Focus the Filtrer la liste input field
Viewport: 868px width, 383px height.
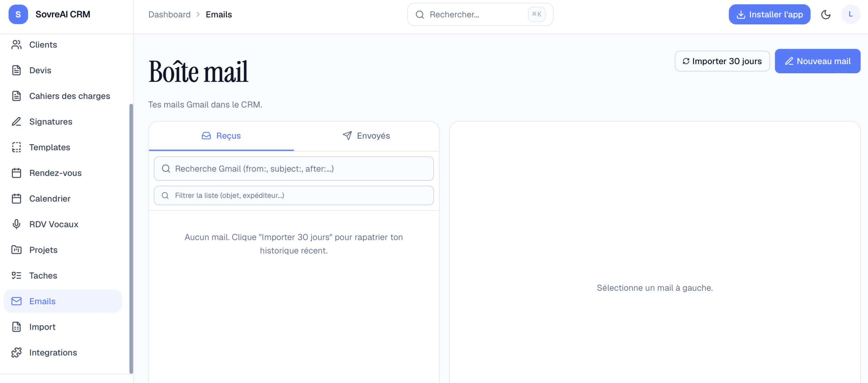click(x=294, y=195)
